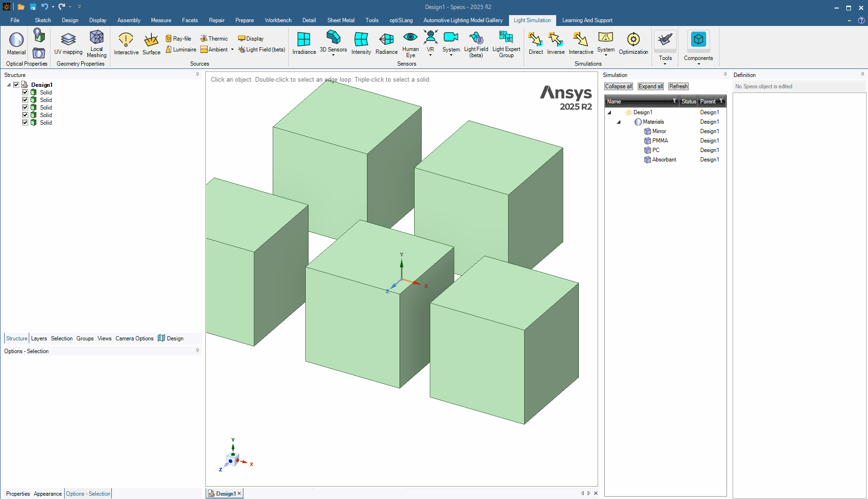Pin the Definition panel
The width and height of the screenshot is (868, 499).
(x=862, y=75)
